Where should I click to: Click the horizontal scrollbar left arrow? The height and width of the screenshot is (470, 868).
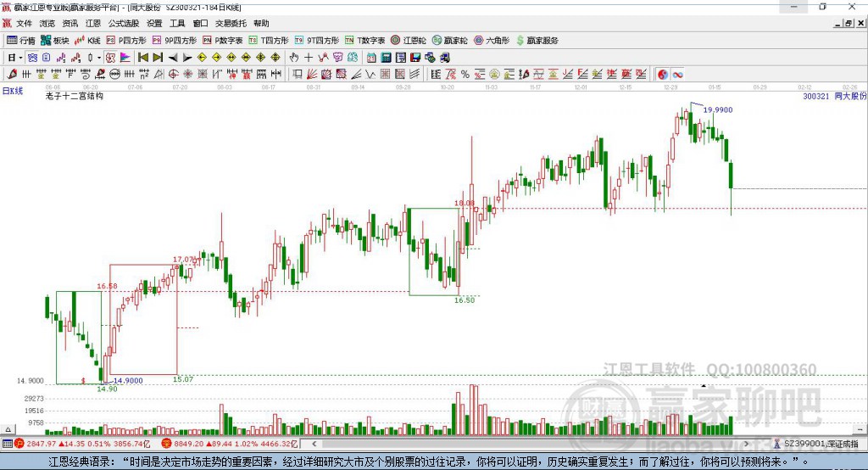(314, 444)
